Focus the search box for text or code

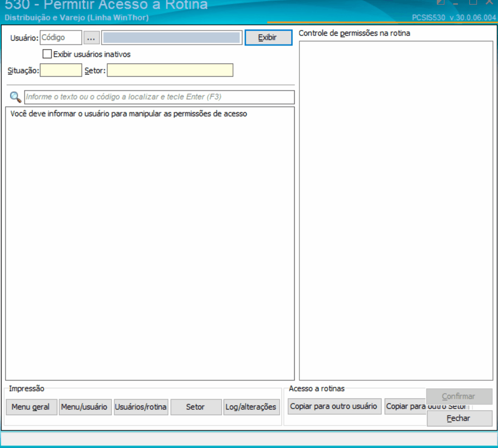point(160,97)
